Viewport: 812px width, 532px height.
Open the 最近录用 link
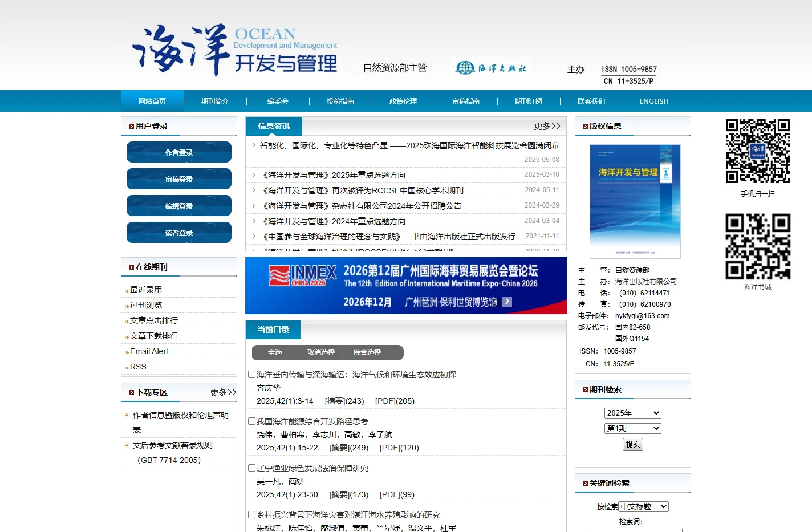coord(146,290)
